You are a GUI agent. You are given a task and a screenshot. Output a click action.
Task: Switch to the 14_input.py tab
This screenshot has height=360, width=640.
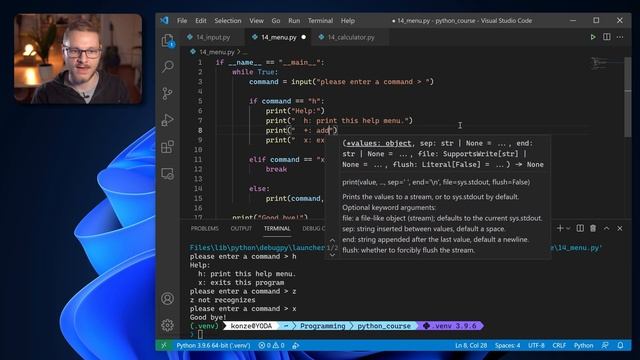click(x=212, y=37)
